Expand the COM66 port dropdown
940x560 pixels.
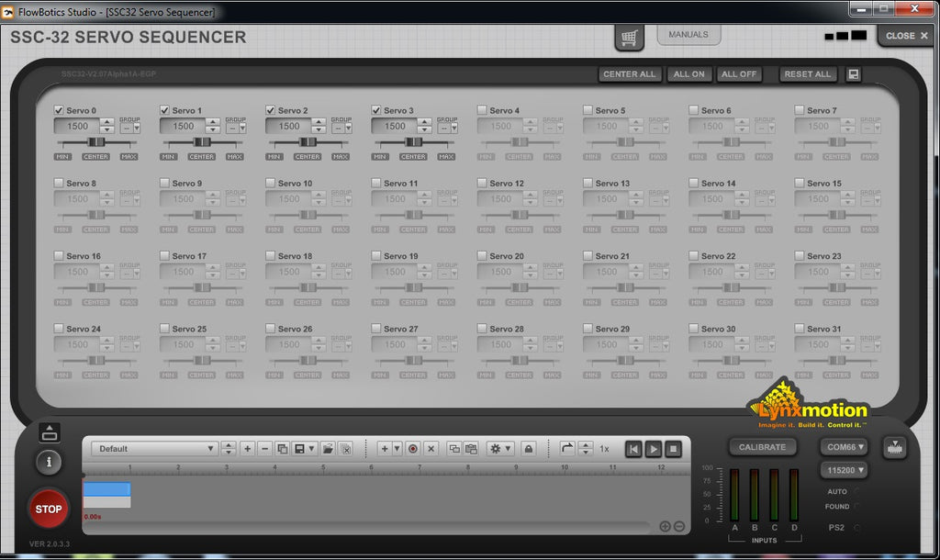844,447
